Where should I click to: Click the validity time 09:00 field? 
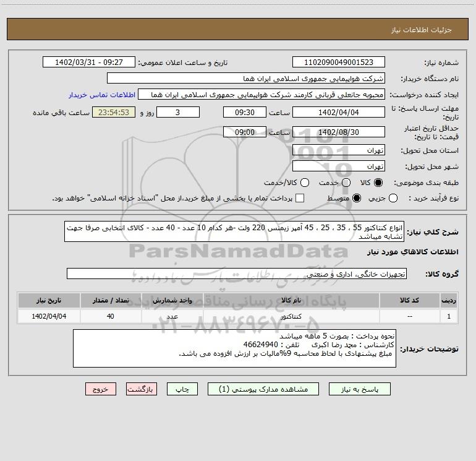click(x=245, y=132)
